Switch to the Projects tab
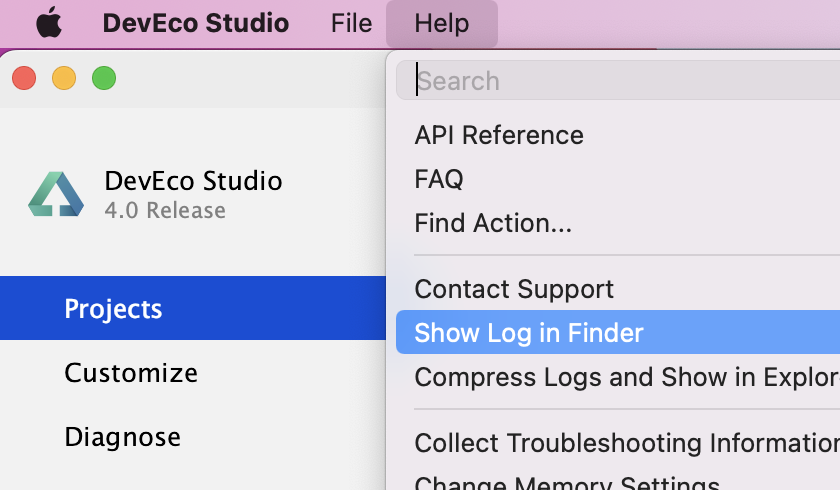The width and height of the screenshot is (840, 490). [x=193, y=308]
